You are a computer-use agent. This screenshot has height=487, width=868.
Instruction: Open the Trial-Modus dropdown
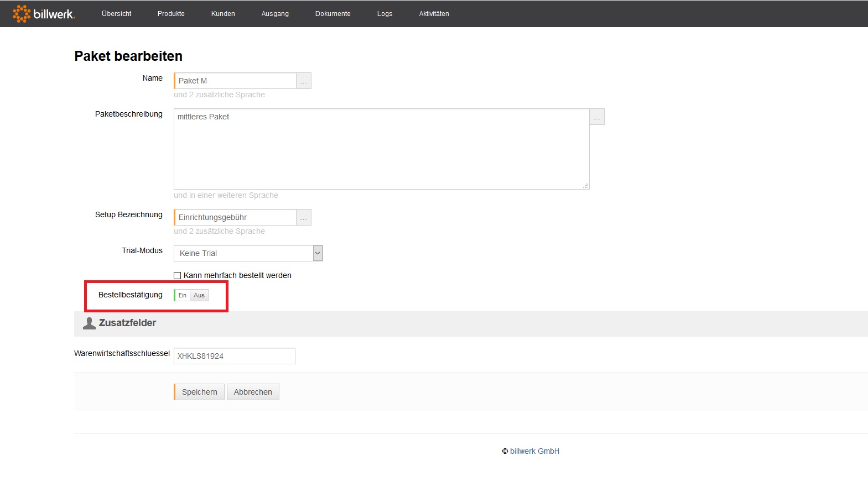pyautogui.click(x=248, y=253)
